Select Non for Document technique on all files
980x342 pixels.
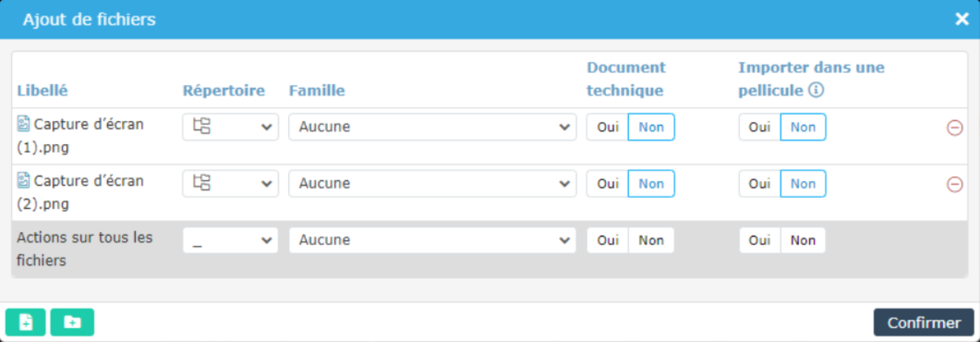click(x=651, y=240)
